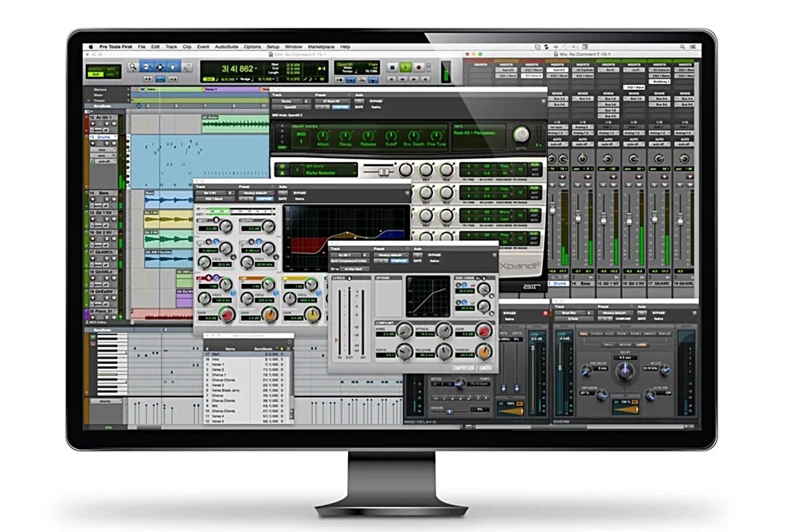Solo the Bass channel in the mixer

pyautogui.click(x=577, y=185)
